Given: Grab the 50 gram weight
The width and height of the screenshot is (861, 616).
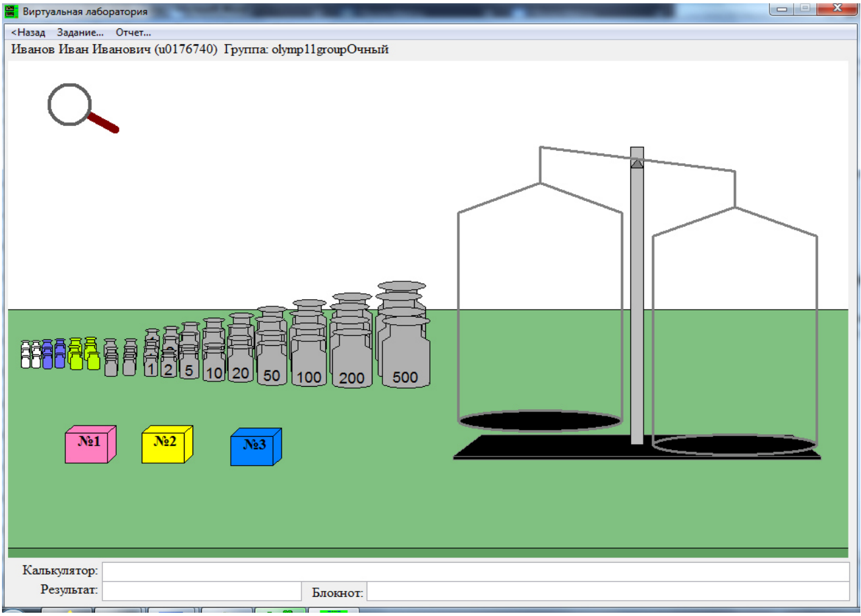Looking at the screenshot, I should (x=272, y=363).
